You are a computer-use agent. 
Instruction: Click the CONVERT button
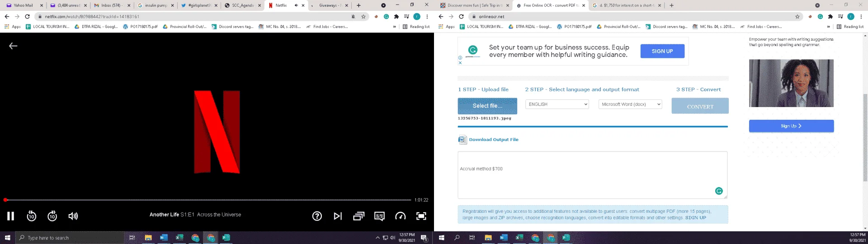coord(700,106)
